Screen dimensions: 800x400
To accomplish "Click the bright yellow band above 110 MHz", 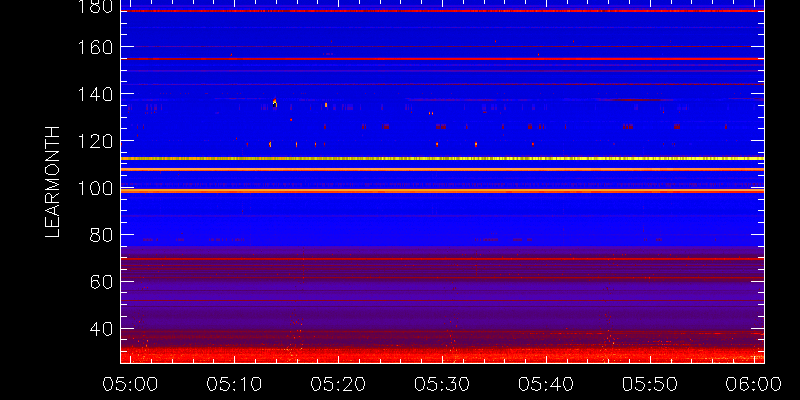I will tap(442, 159).
